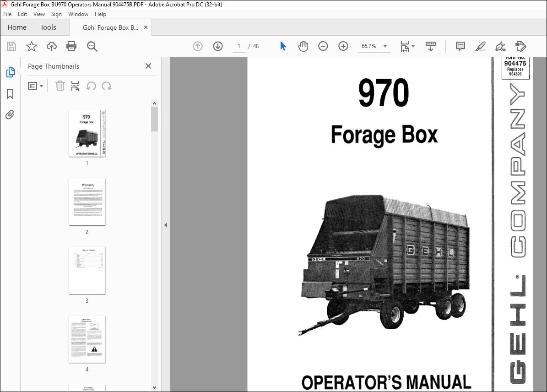547x392 pixels.
Task: Activate the Hand pan tool
Action: (x=303, y=46)
